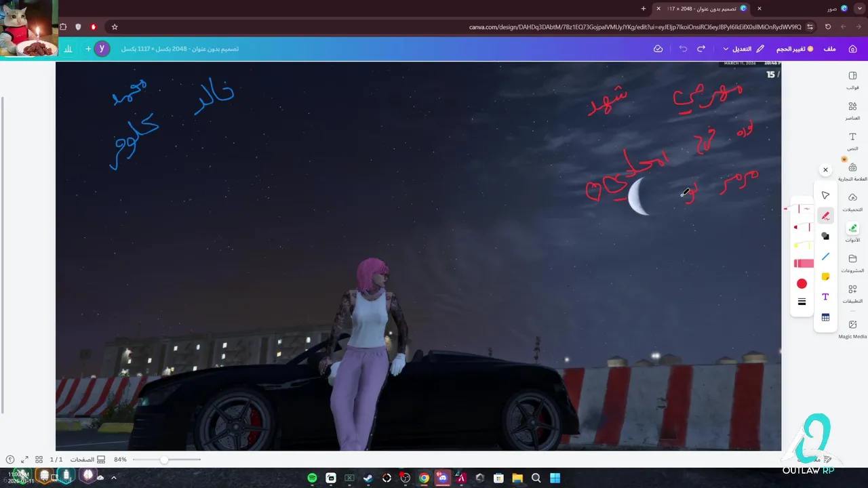
Task: Go to Canva home icon
Action: (852, 49)
